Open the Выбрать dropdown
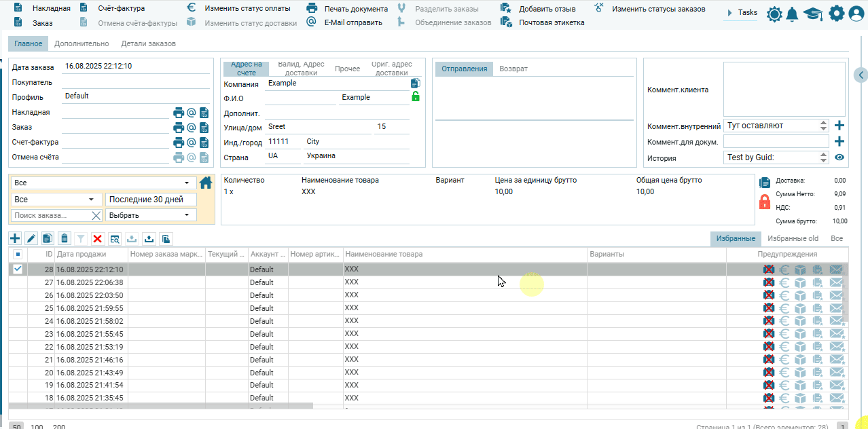This screenshot has width=868, height=429. (151, 215)
